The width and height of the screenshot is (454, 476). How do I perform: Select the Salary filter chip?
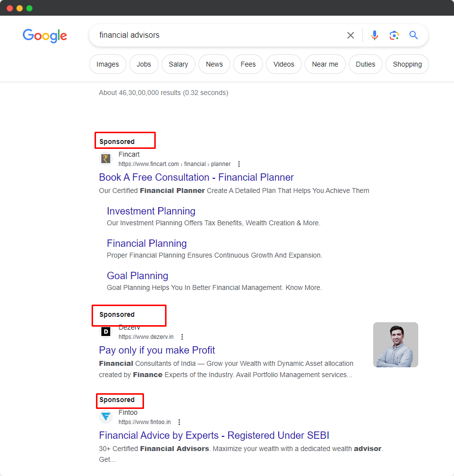point(178,64)
